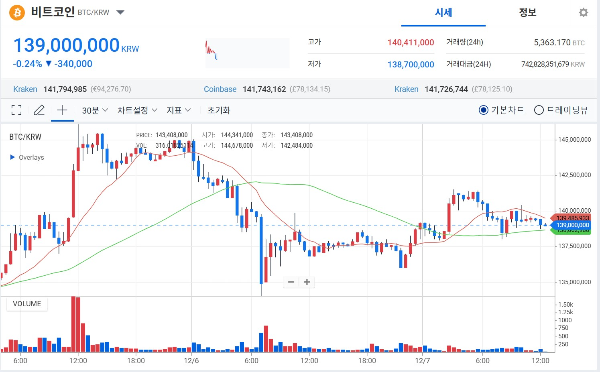The image size is (600, 372).
Task: Click the Bitcoin logo icon
Action: coord(17,13)
